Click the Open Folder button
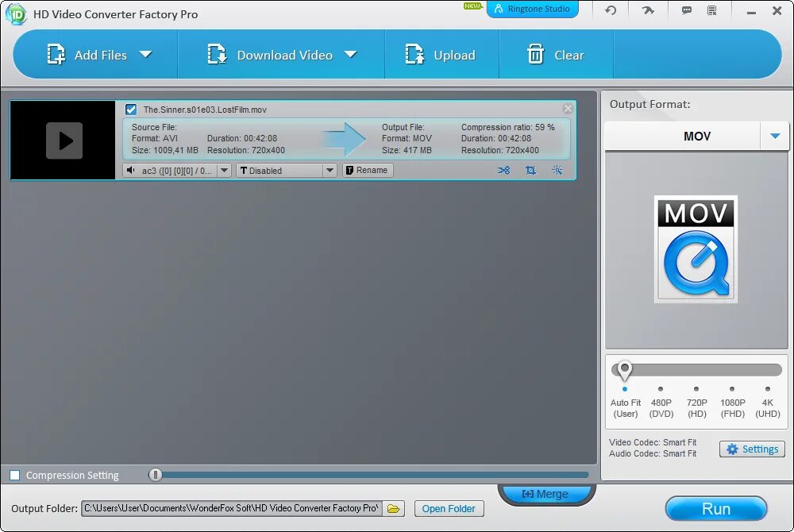Image resolution: width=794 pixels, height=532 pixels. pyautogui.click(x=449, y=509)
